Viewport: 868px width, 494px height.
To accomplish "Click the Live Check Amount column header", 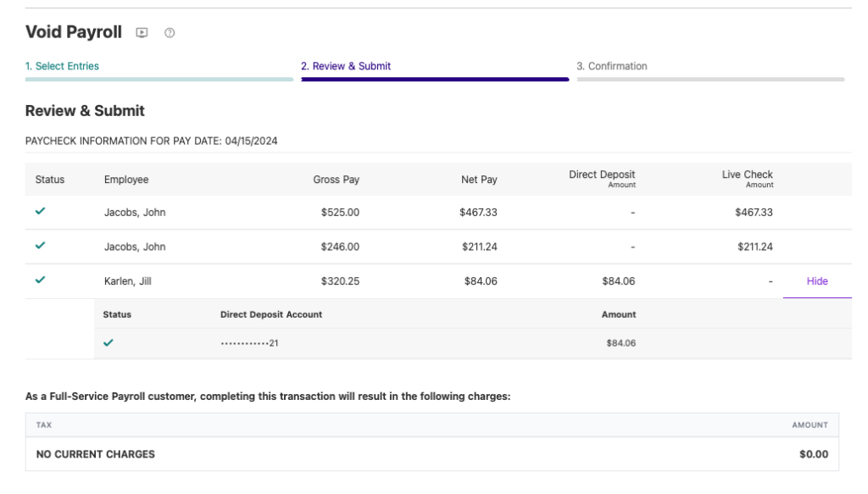I will pos(748,178).
